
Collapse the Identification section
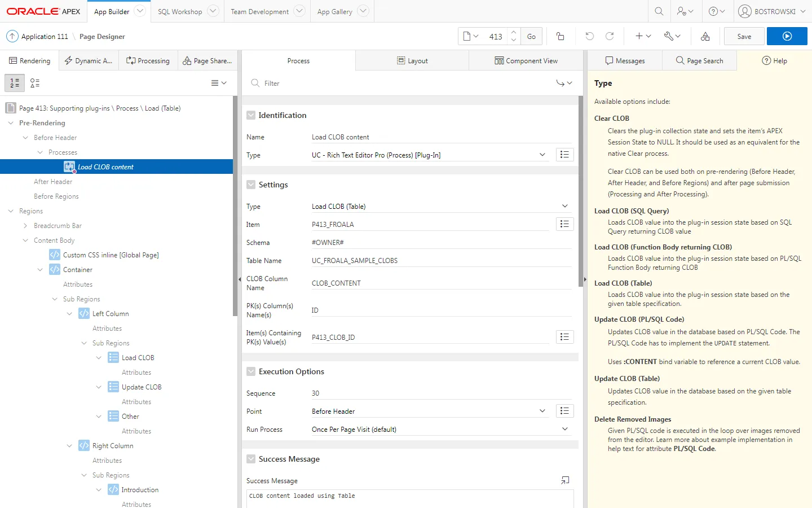tap(251, 115)
